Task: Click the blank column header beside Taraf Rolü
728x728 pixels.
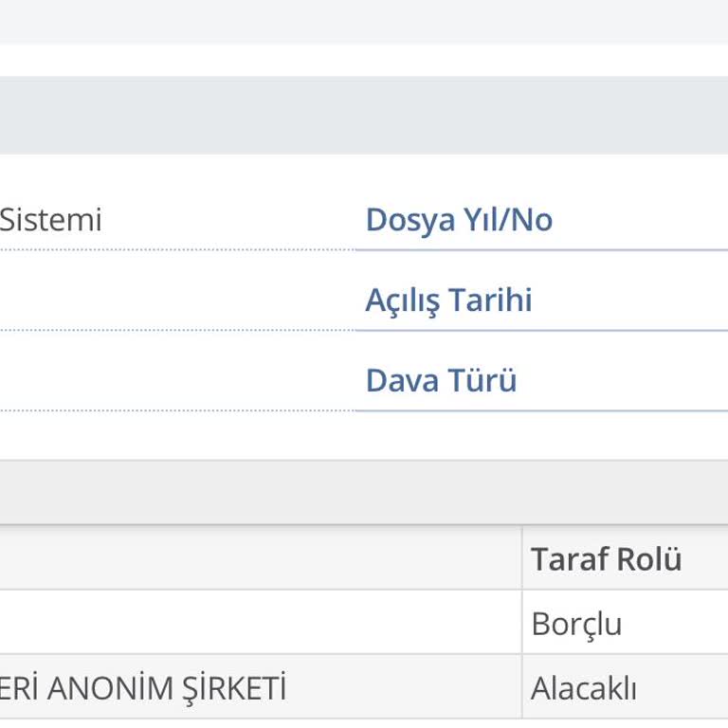Action: pos(256,559)
